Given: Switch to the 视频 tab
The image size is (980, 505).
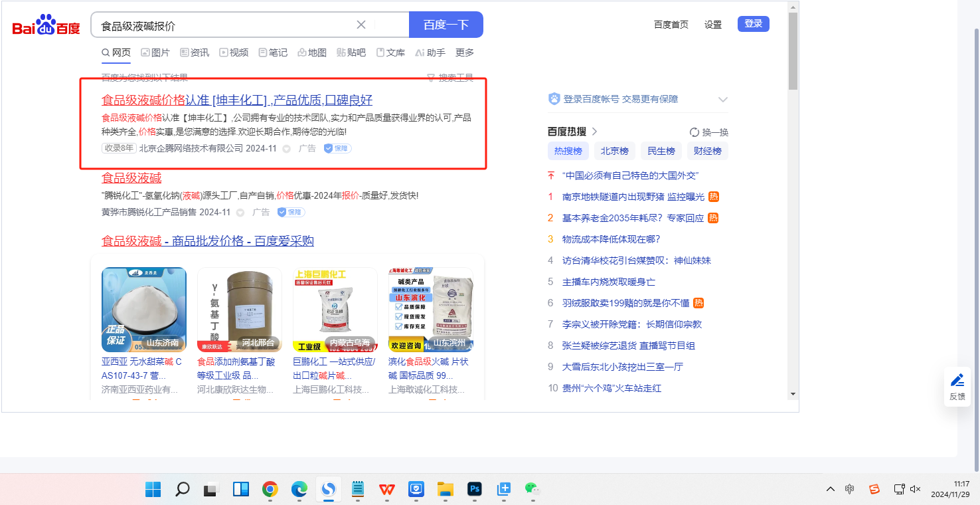Looking at the screenshot, I should [x=234, y=52].
